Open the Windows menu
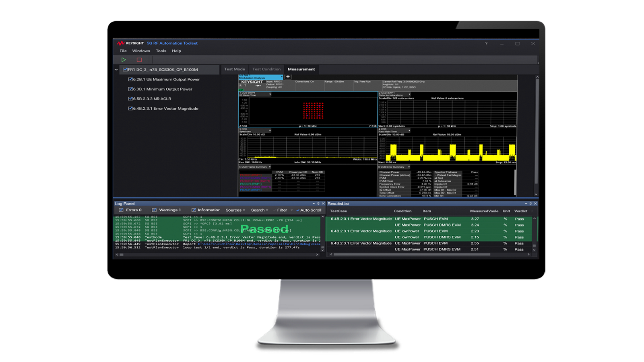The width and height of the screenshot is (644, 362). (x=141, y=51)
